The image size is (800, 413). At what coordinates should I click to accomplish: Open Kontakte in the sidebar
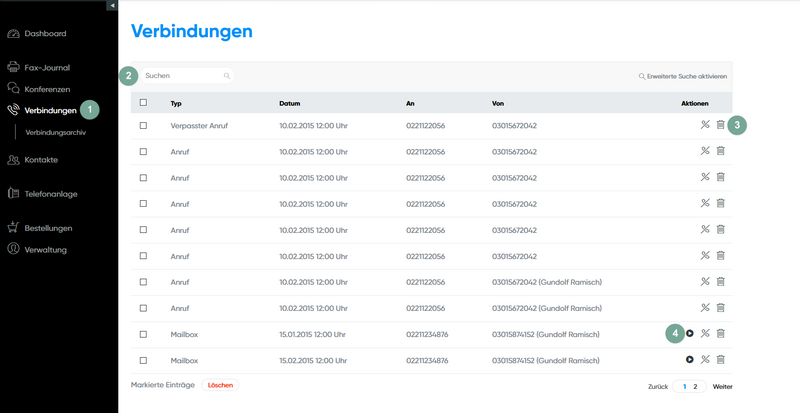[x=43, y=160]
